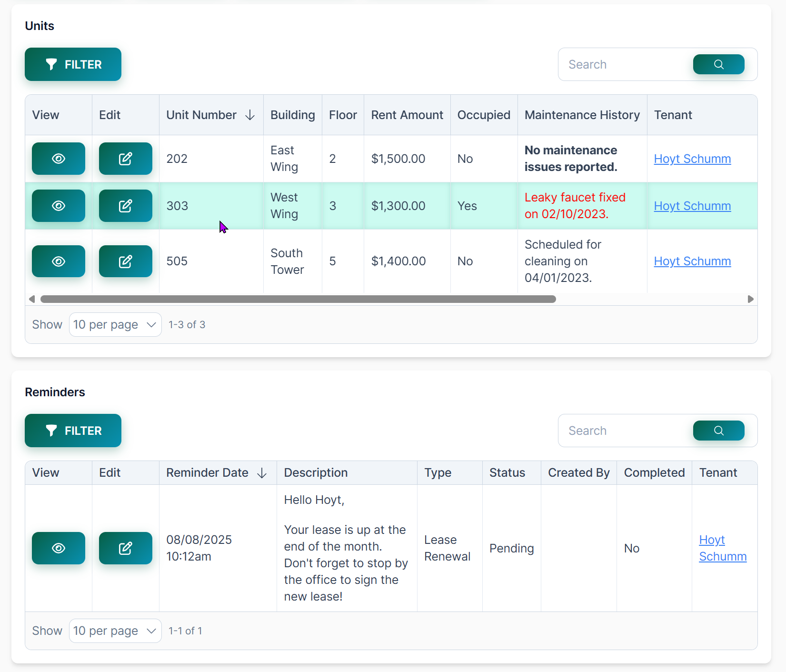Open view for unit 202
The image size is (786, 672).
[58, 159]
